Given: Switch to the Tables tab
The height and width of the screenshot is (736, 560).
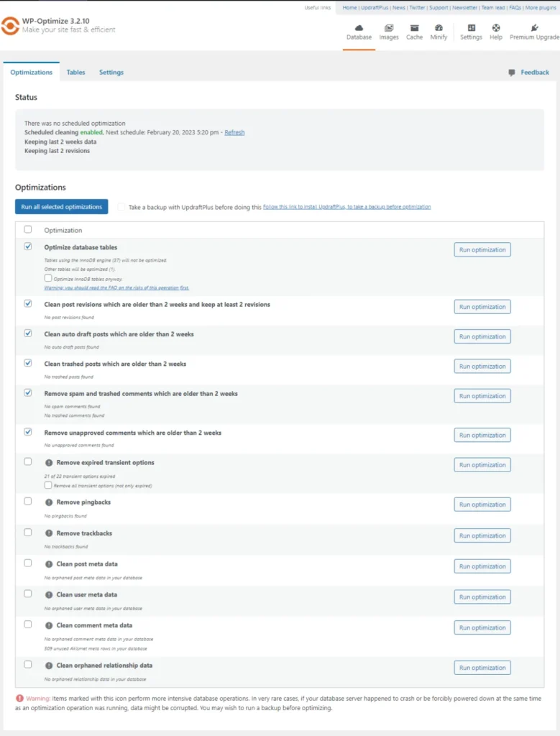Looking at the screenshot, I should pos(75,72).
